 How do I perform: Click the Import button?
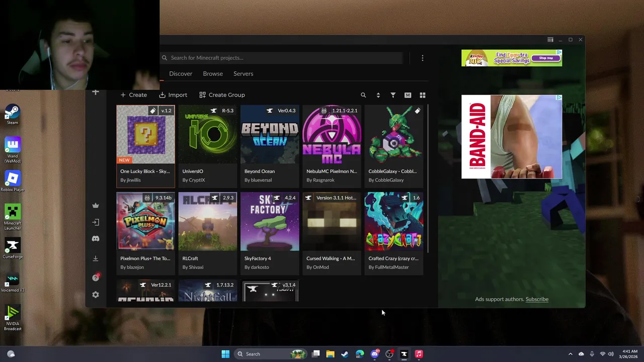173,95
